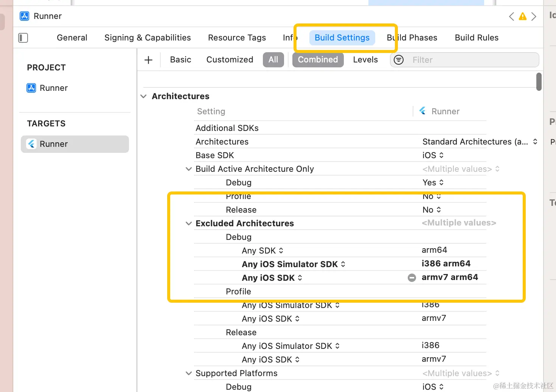Open Build Active Architecture Only Multiple values popup

(461, 169)
